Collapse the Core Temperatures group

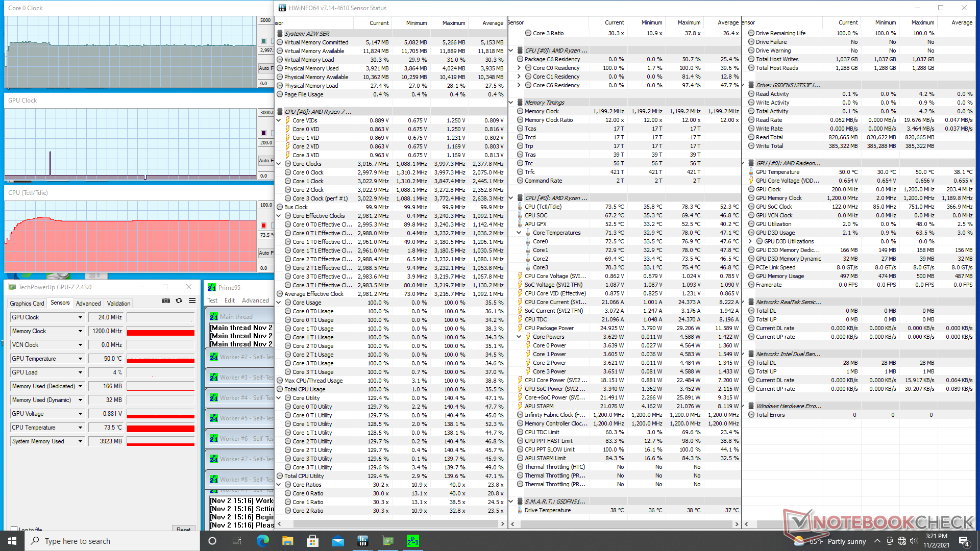tap(519, 233)
